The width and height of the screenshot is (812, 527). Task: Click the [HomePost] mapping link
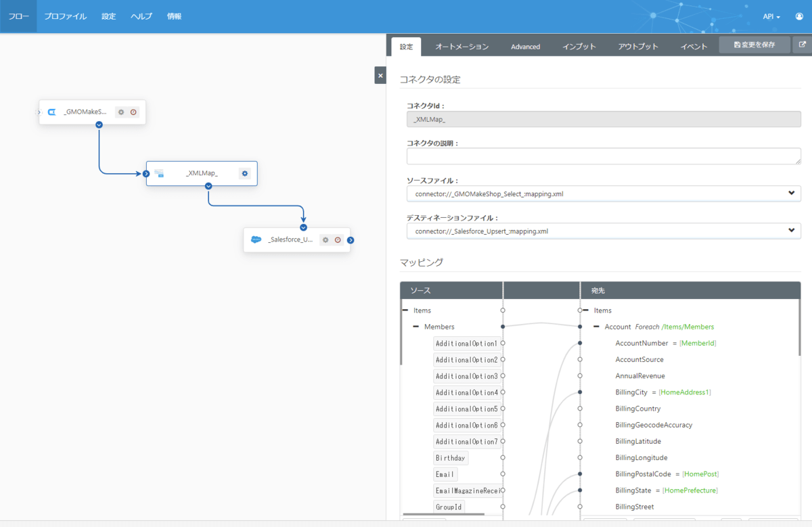pyautogui.click(x=700, y=474)
